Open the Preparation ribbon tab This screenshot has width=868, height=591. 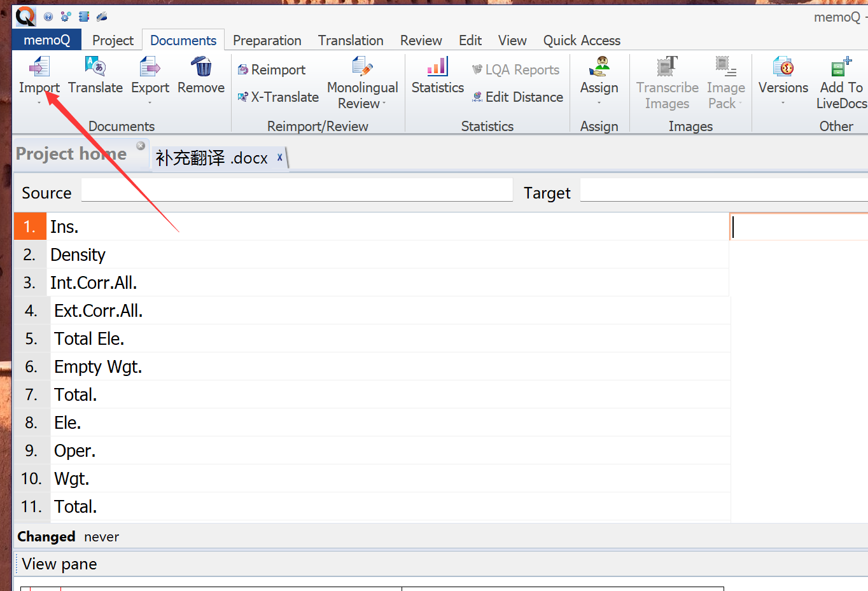click(267, 41)
